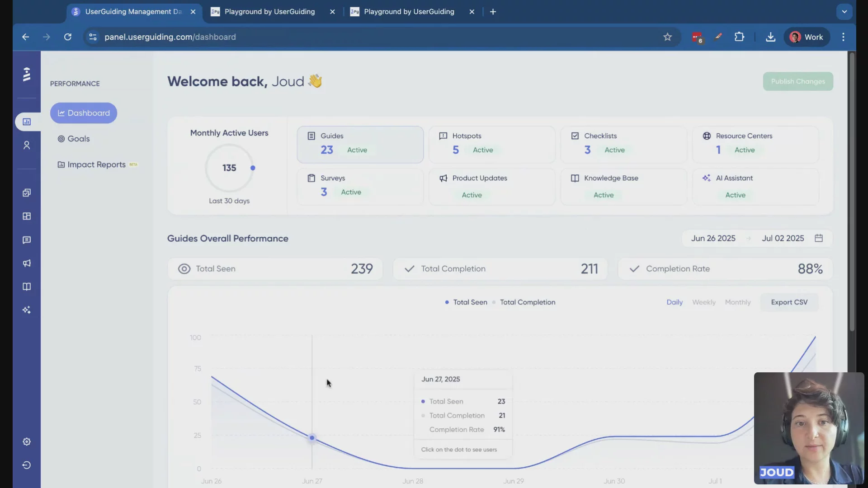Switch to third Playground by UserGuiding tab
868x488 pixels.
click(409, 12)
